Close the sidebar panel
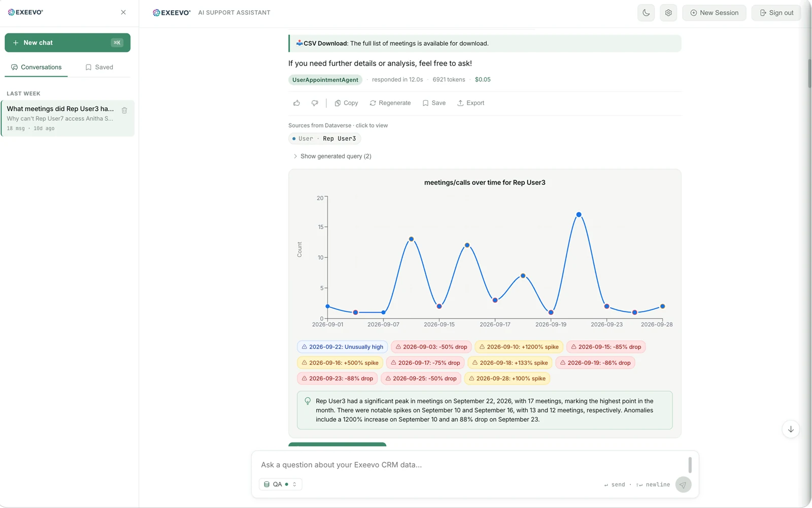This screenshot has width=812, height=508. pyautogui.click(x=123, y=12)
